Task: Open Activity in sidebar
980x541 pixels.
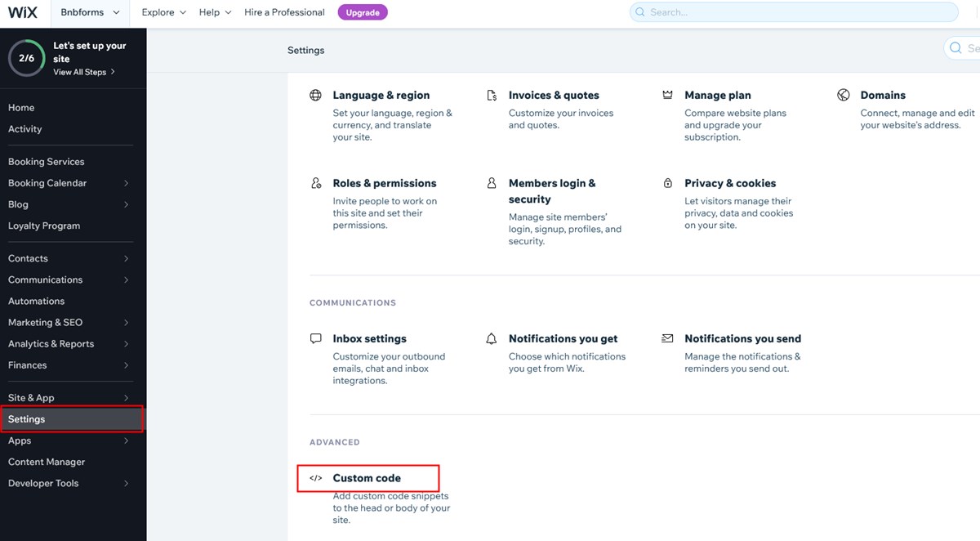Action: pos(24,129)
